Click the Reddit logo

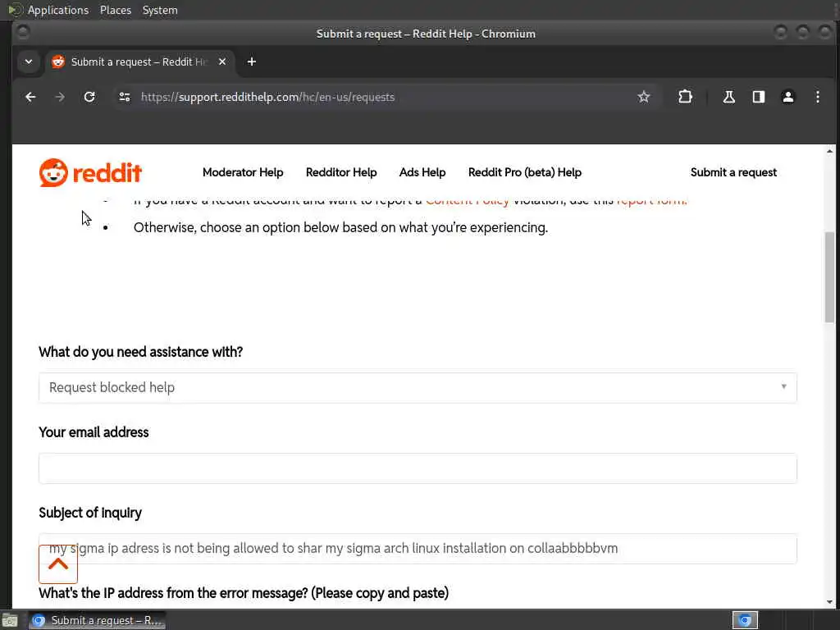pyautogui.click(x=90, y=172)
